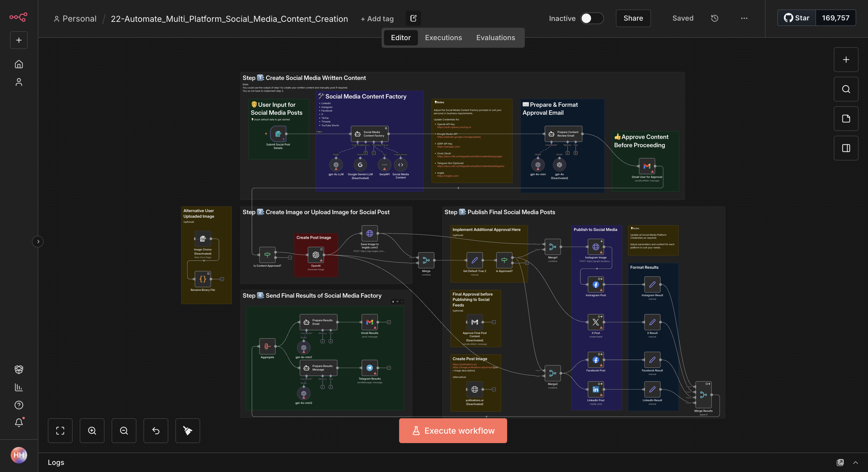Screen dimensions: 868x472
Task: Select the tidy up workflow wand icon
Action: point(187,431)
